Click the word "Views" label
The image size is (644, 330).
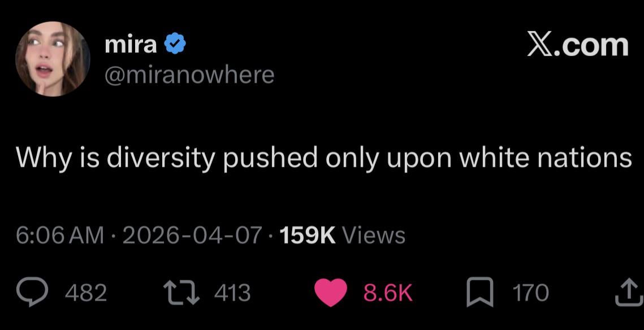374,234
